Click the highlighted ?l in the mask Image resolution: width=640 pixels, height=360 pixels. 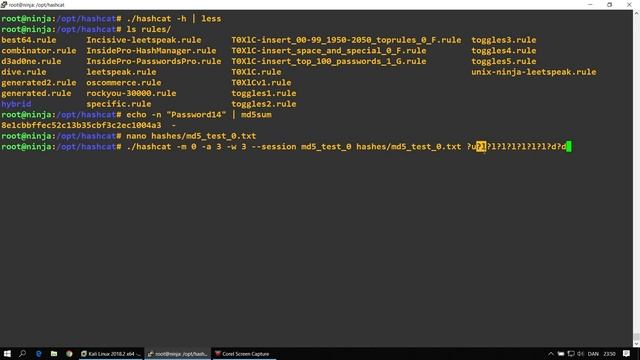(481, 146)
